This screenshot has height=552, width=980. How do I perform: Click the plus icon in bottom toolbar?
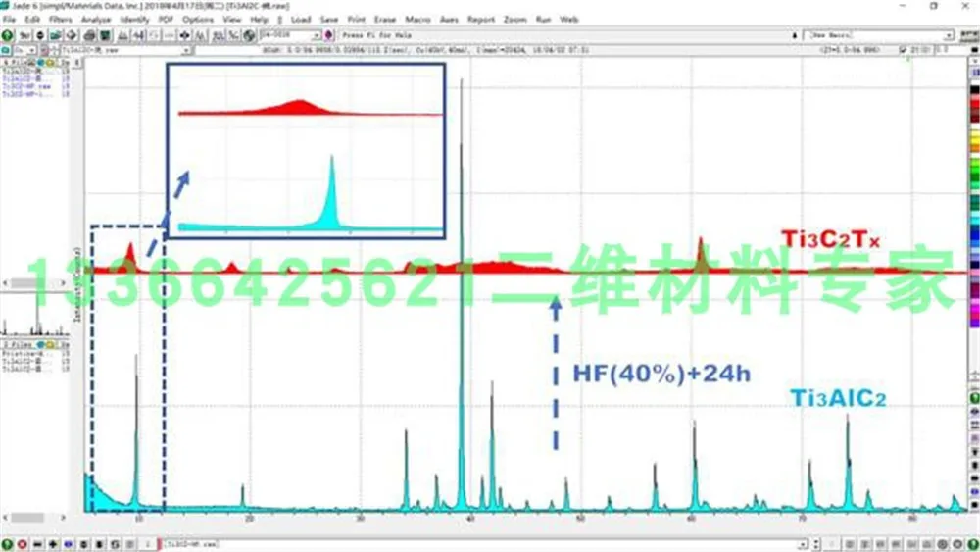click(x=53, y=544)
